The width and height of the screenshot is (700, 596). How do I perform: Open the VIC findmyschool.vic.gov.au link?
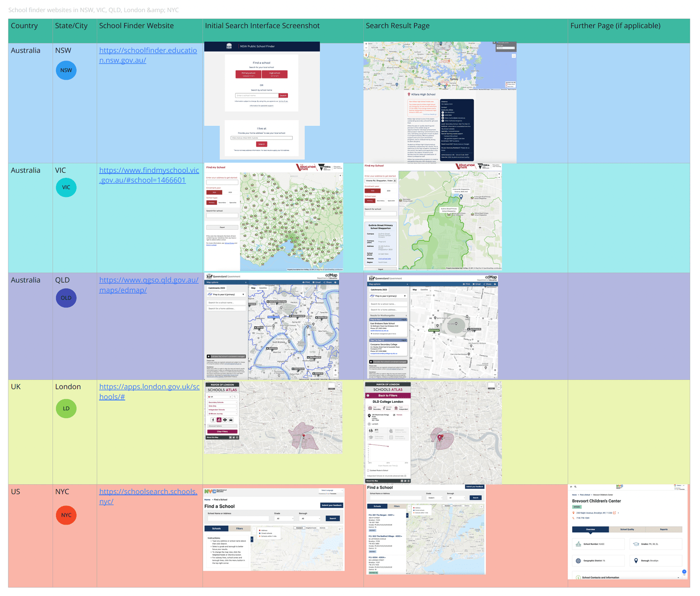click(149, 175)
